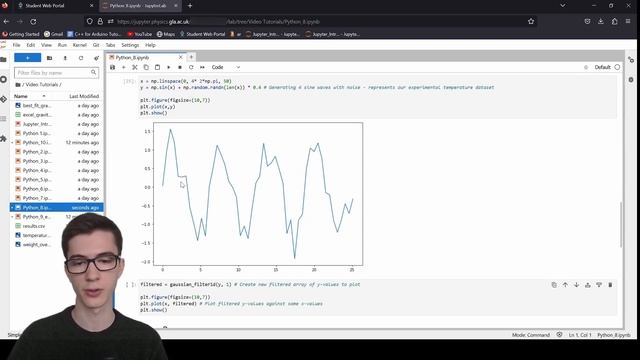This screenshot has height=360, width=640.
Task: Open the Tabs menu
Action: [110, 45]
